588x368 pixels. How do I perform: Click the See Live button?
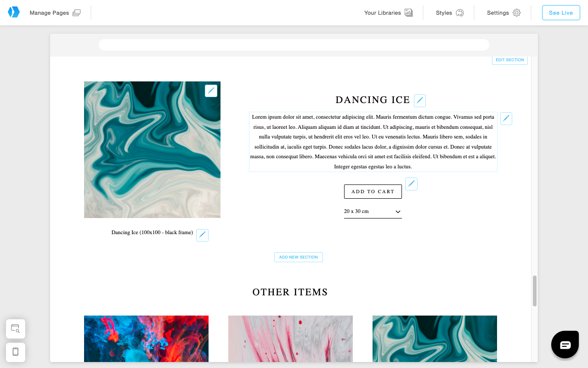tap(561, 13)
